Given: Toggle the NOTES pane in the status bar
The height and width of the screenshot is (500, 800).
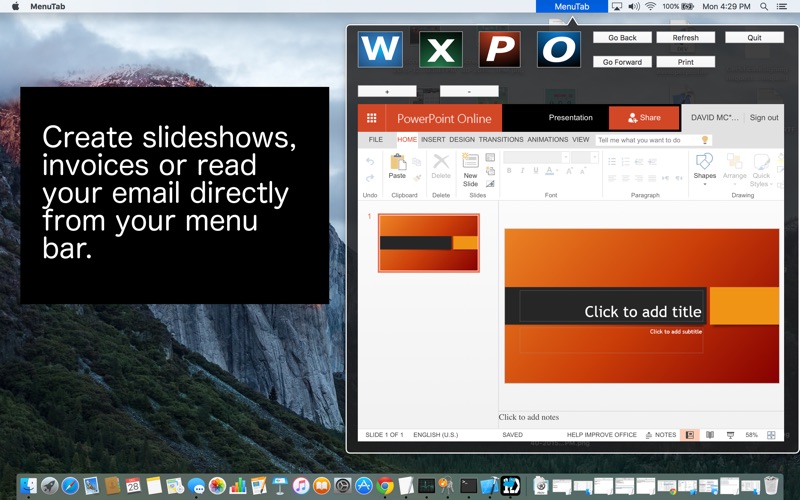Looking at the screenshot, I should point(661,435).
